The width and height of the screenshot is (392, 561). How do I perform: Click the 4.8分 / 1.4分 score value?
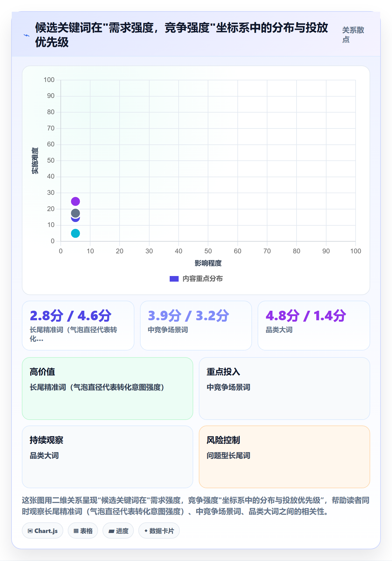306,315
